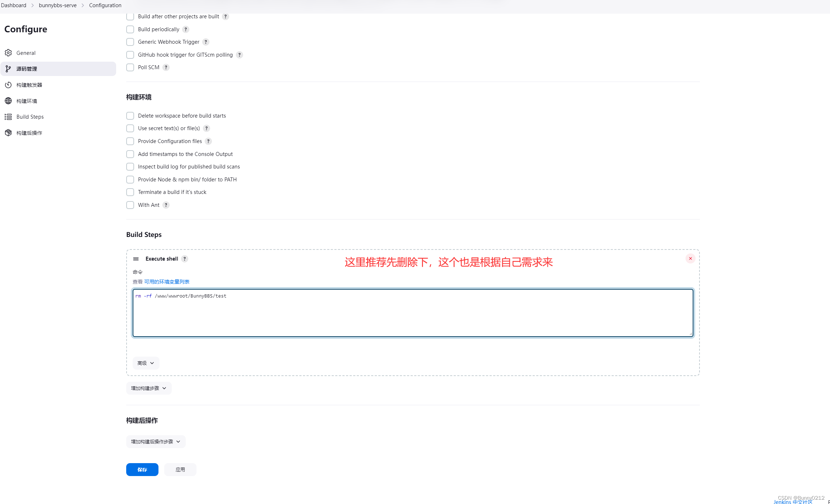Screen dimensions: 830x504
Task: Tick Terminate a build if it's stuck
Action: point(130,192)
